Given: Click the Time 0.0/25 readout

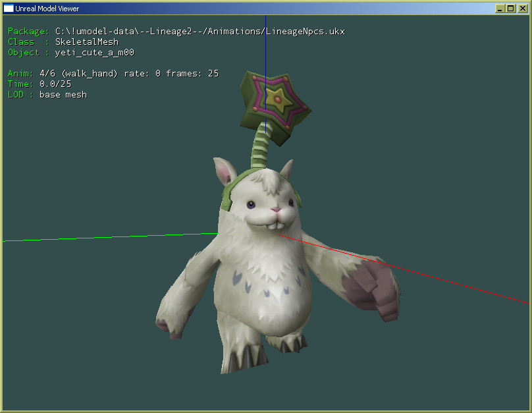Looking at the screenshot, I should pos(40,84).
